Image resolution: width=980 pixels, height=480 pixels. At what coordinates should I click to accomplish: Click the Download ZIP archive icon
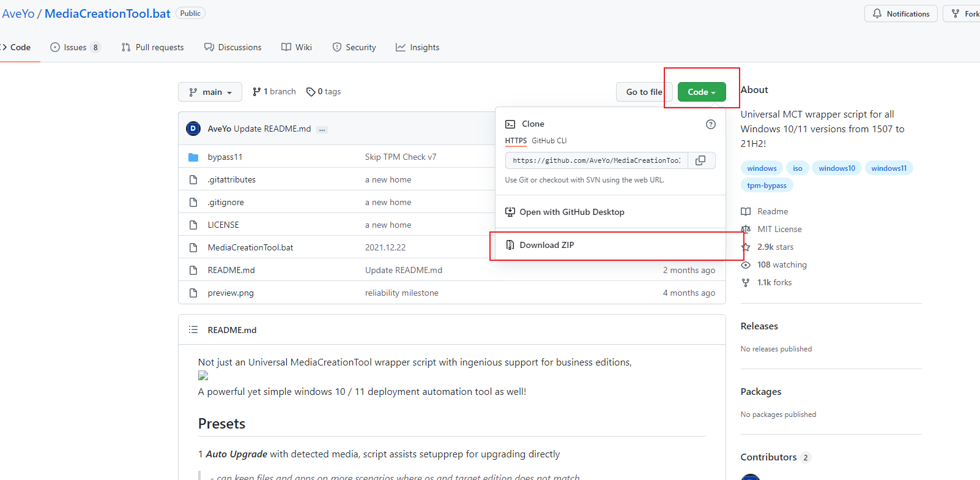(510, 245)
